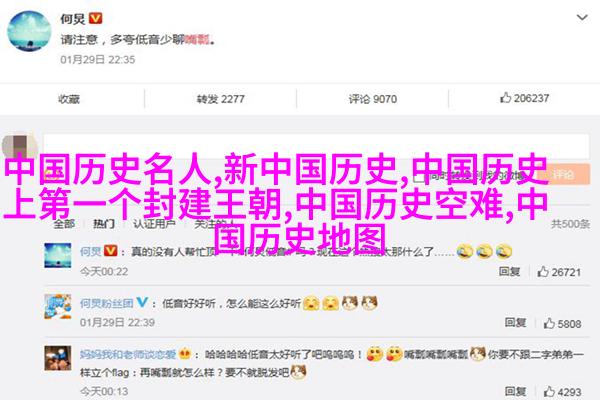
Task: Switch to the 热门 comments tab
Action: 104,224
